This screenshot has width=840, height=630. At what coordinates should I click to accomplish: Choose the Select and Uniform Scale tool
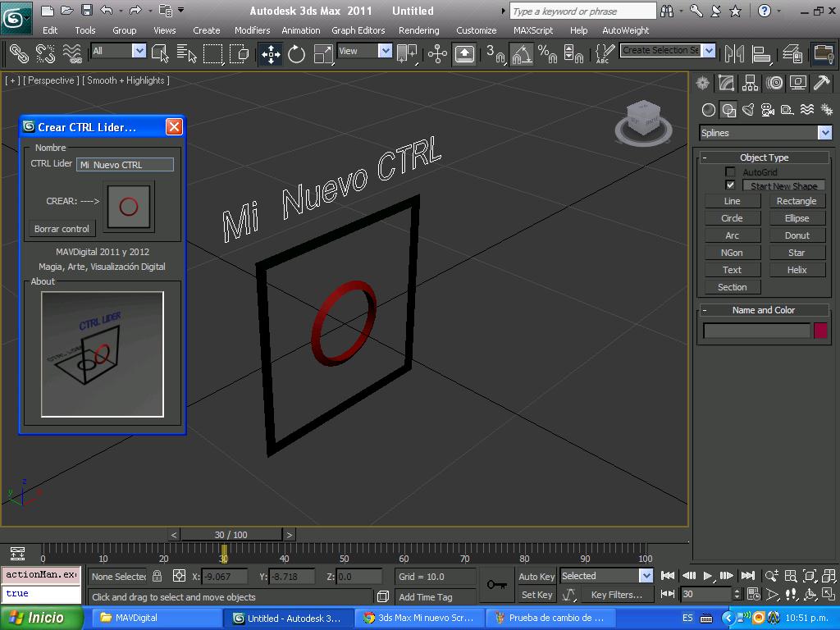pyautogui.click(x=323, y=53)
